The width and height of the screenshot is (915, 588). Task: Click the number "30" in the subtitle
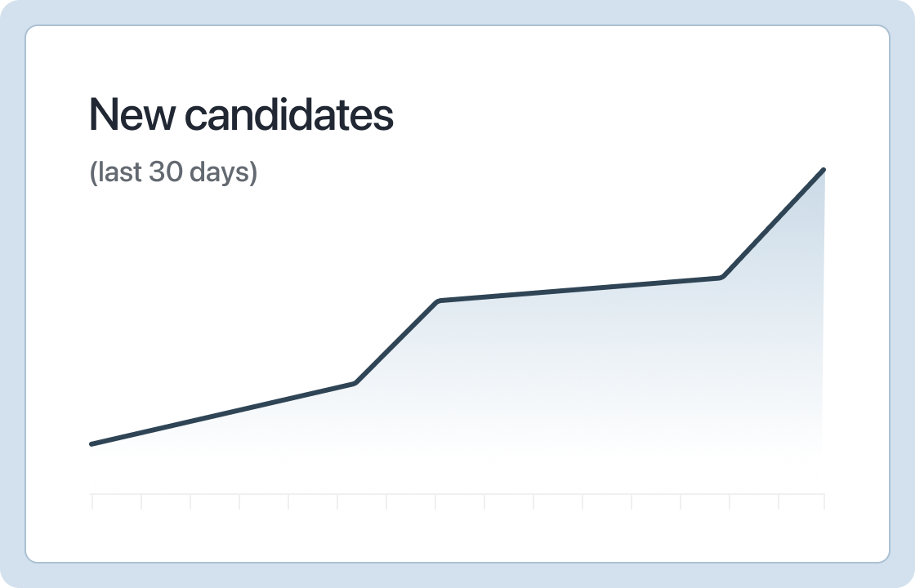pyautogui.click(x=167, y=171)
